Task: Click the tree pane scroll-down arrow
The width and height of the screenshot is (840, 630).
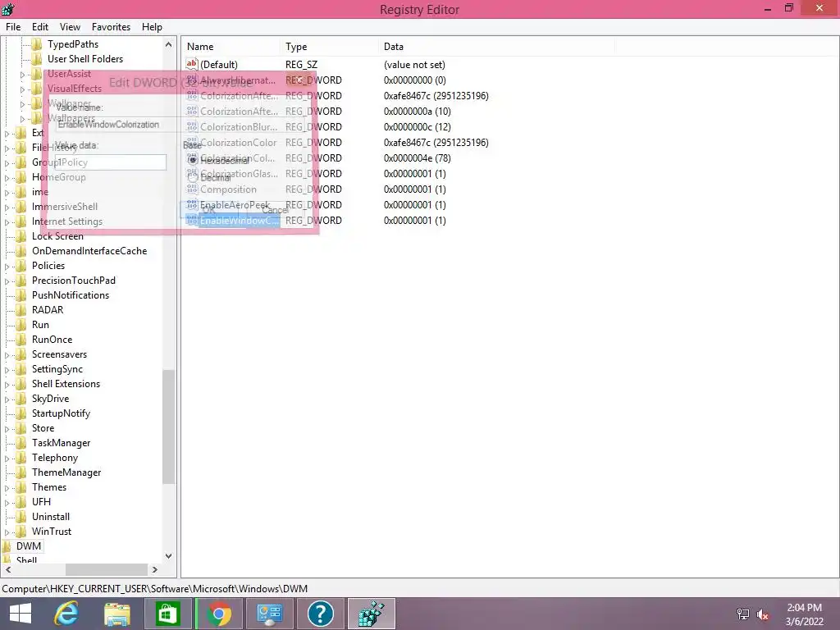Action: [169, 556]
